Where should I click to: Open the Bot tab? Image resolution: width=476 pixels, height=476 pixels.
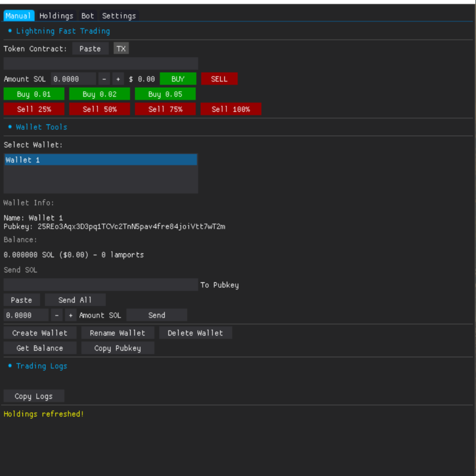(x=87, y=16)
